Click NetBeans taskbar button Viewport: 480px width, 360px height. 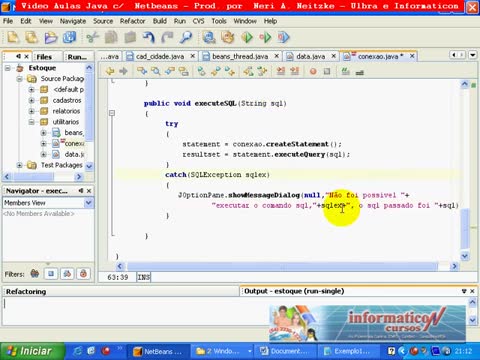point(158,351)
